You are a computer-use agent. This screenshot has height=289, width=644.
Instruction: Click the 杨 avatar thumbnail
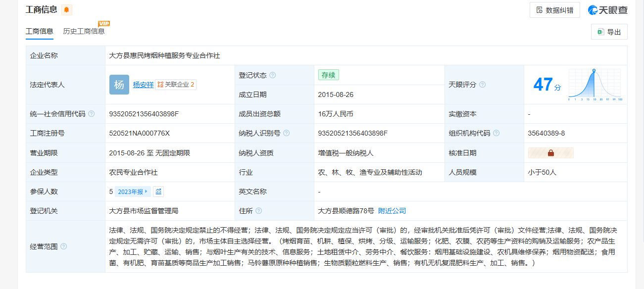119,85
